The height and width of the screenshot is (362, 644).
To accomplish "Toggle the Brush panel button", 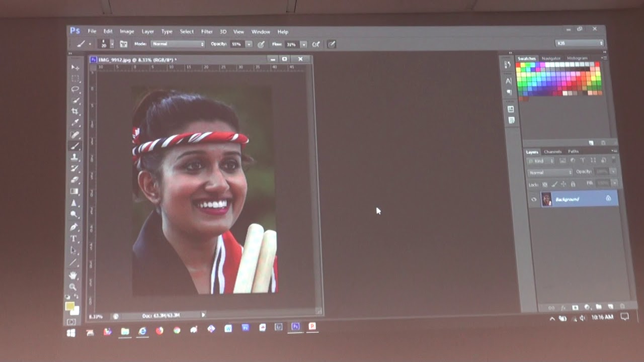I will tap(124, 44).
